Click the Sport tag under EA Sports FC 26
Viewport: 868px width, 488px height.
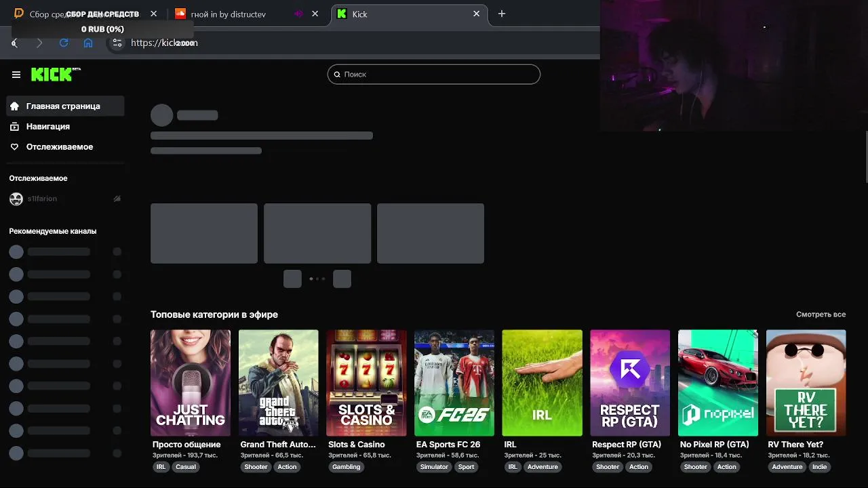[467, 467]
